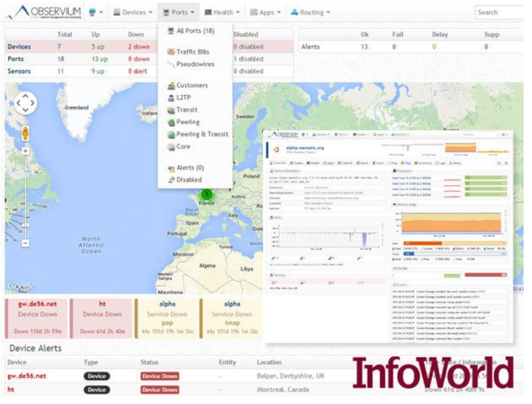Click the green cluster marker over France
The image size is (532, 404).
[x=206, y=195]
